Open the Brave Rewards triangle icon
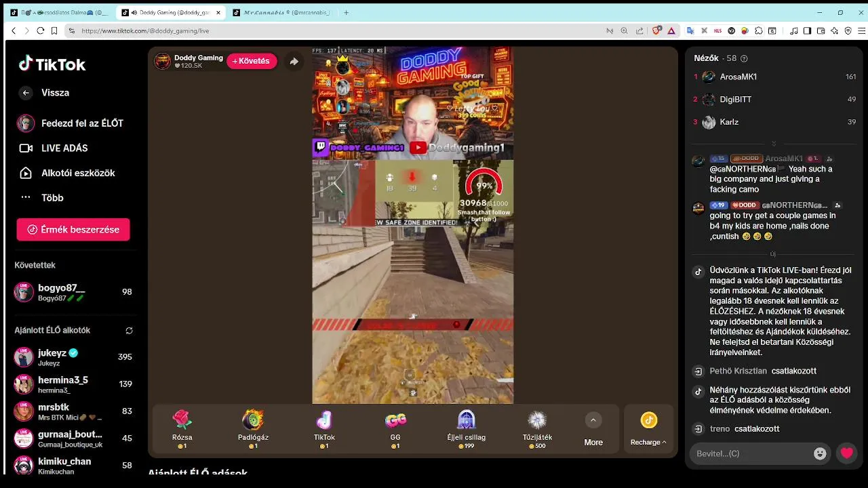 tap(671, 30)
